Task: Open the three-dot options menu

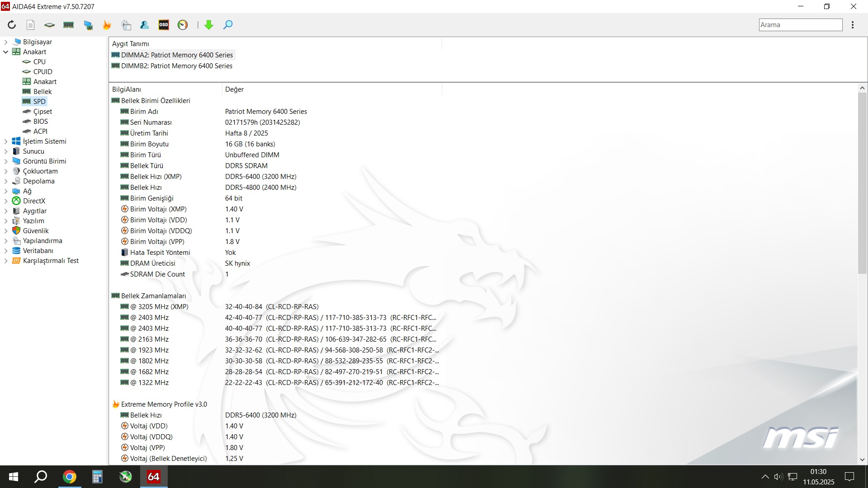Action: [x=853, y=25]
